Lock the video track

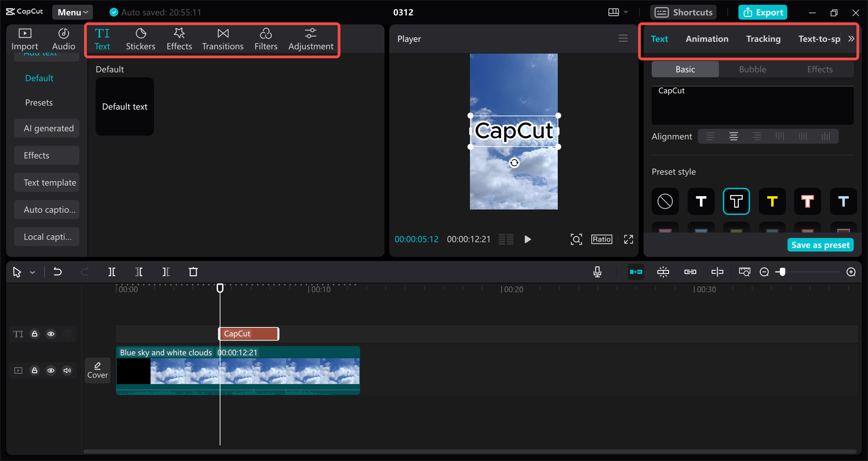click(x=35, y=370)
